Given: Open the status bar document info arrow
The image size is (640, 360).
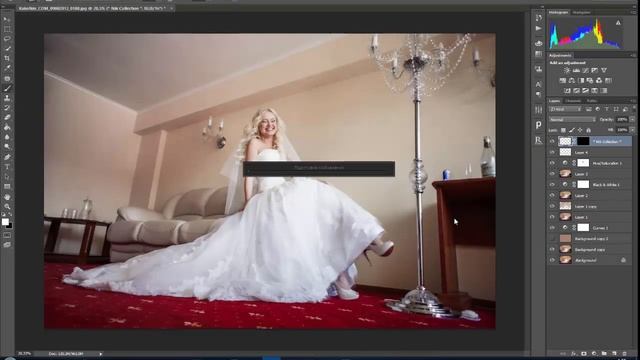Looking at the screenshot, I should [100, 354].
